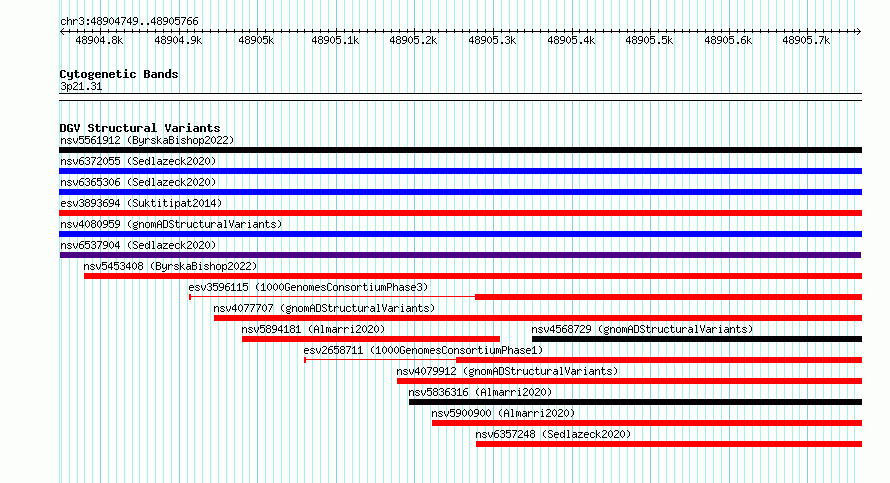This screenshot has height=483, width=890.
Task: Click the red bar under nsv4077707
Action: [x=538, y=318]
